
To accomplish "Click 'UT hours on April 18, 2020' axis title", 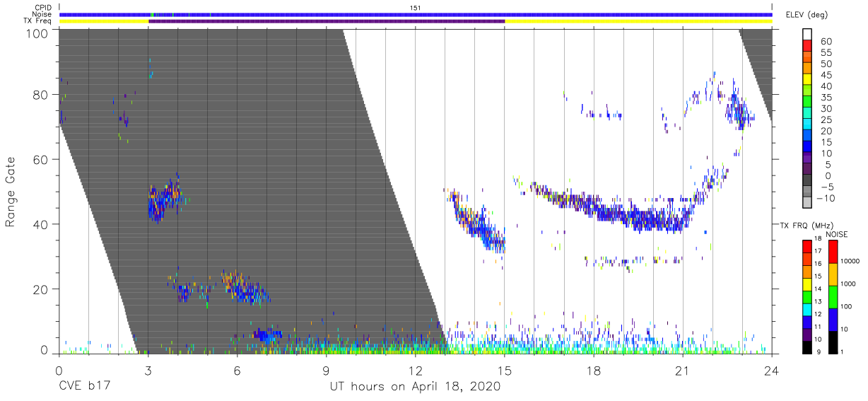I will [415, 387].
